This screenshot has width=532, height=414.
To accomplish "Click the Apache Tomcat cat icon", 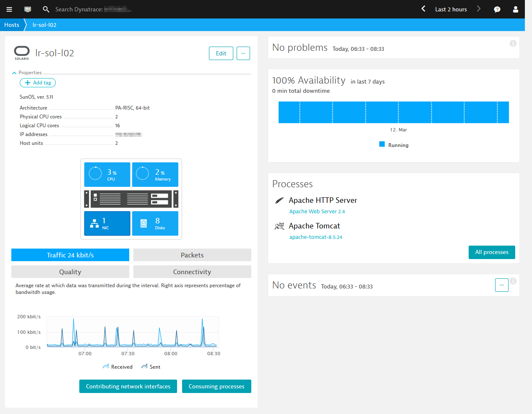I will tap(279, 226).
